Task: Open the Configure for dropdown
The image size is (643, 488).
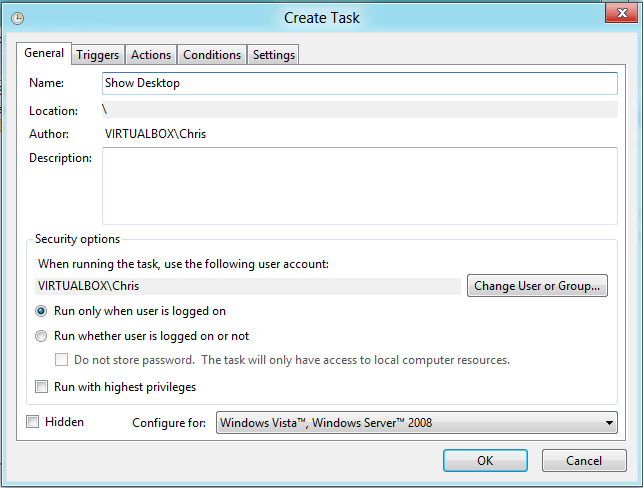Action: pyautogui.click(x=417, y=423)
